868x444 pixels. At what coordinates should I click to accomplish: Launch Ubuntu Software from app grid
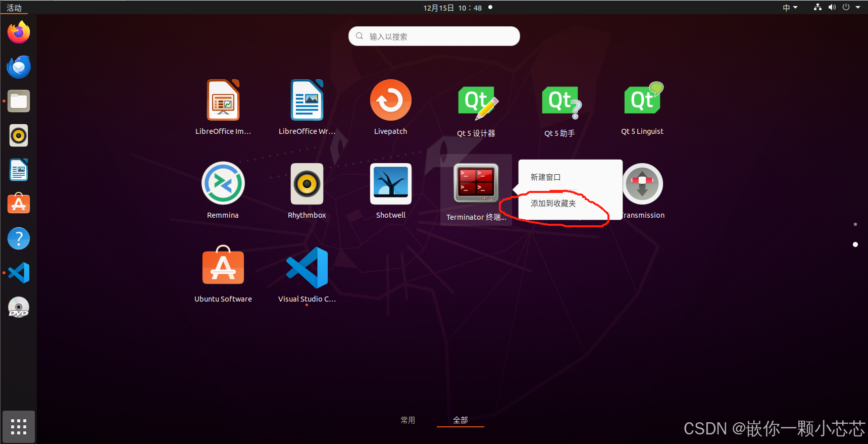tap(223, 275)
